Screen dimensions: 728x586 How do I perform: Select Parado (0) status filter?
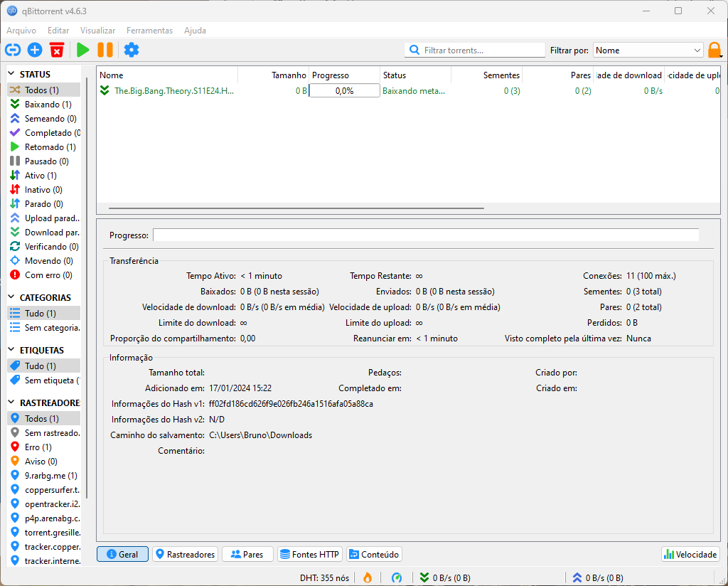[x=44, y=204]
